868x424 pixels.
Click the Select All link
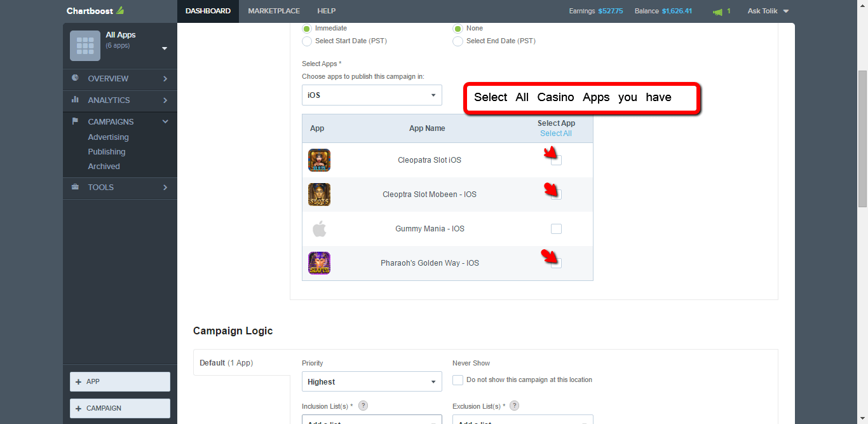pos(556,133)
